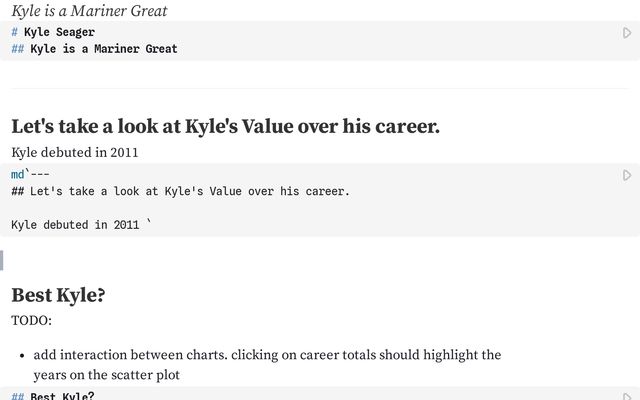Click the 'years on the scatter plot' text line
640x400 pixels.
(107, 375)
